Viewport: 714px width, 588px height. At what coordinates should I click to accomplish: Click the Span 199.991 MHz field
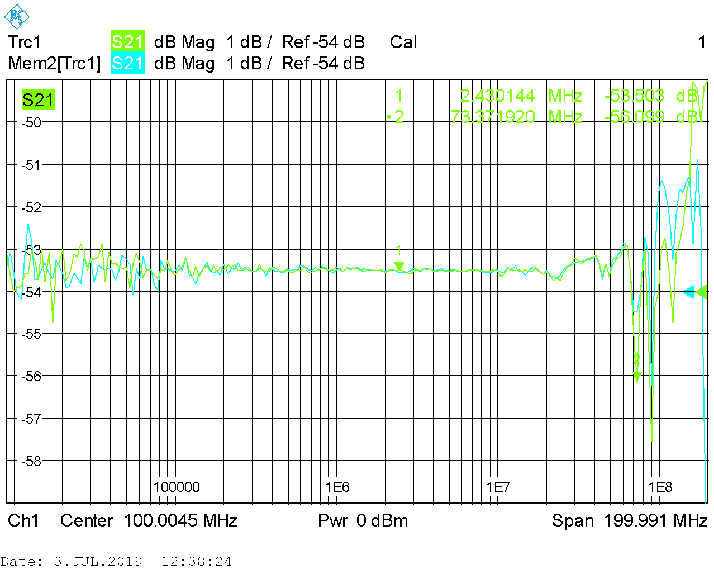coord(630,520)
